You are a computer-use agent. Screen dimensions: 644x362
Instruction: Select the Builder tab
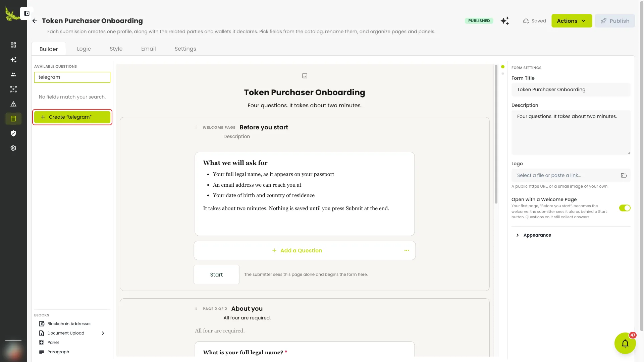point(49,49)
